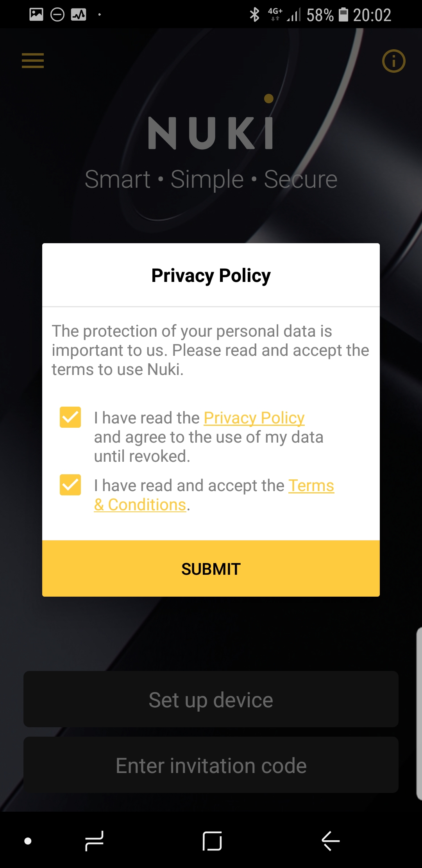
Task: Tap the Bluetooth status icon
Action: (254, 15)
